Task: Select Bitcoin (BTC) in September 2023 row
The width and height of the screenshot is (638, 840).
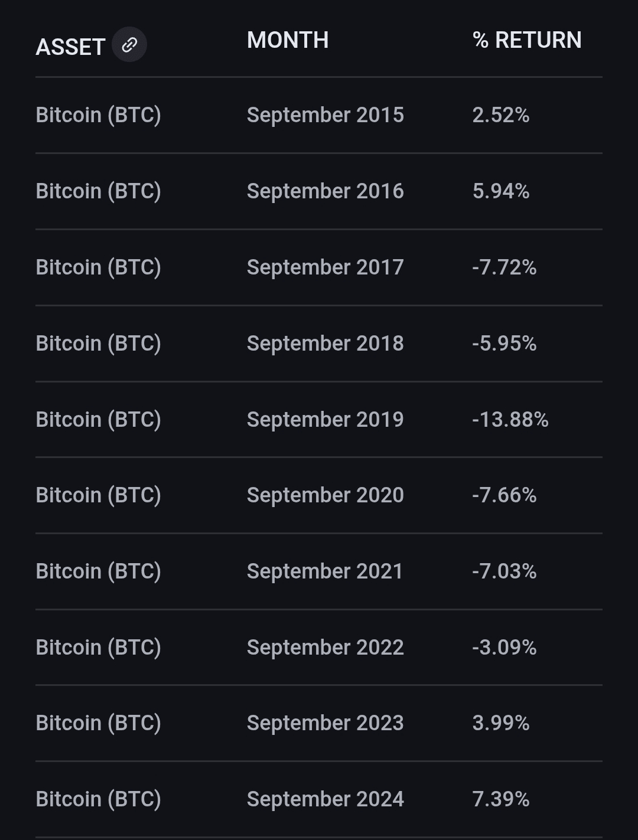Action: (x=99, y=723)
